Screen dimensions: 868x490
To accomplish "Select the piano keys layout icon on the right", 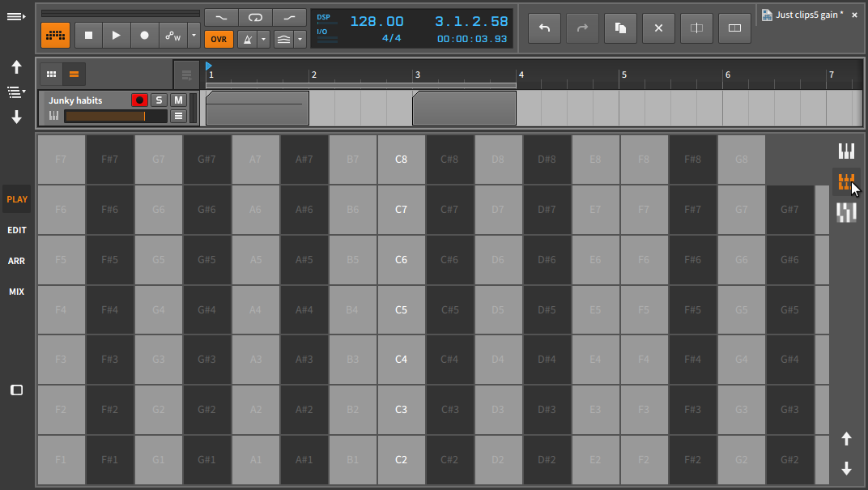I will (x=846, y=150).
